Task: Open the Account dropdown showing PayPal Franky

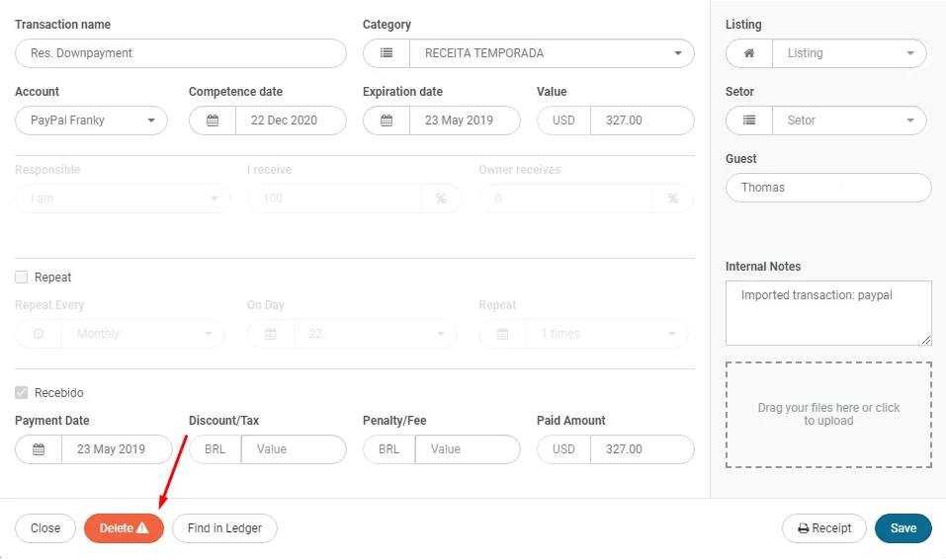Action: (91, 120)
